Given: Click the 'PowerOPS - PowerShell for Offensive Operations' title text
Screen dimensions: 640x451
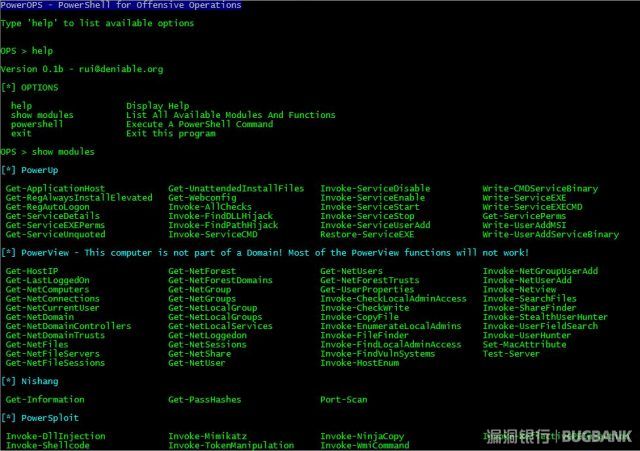Looking at the screenshot, I should (x=121, y=5).
